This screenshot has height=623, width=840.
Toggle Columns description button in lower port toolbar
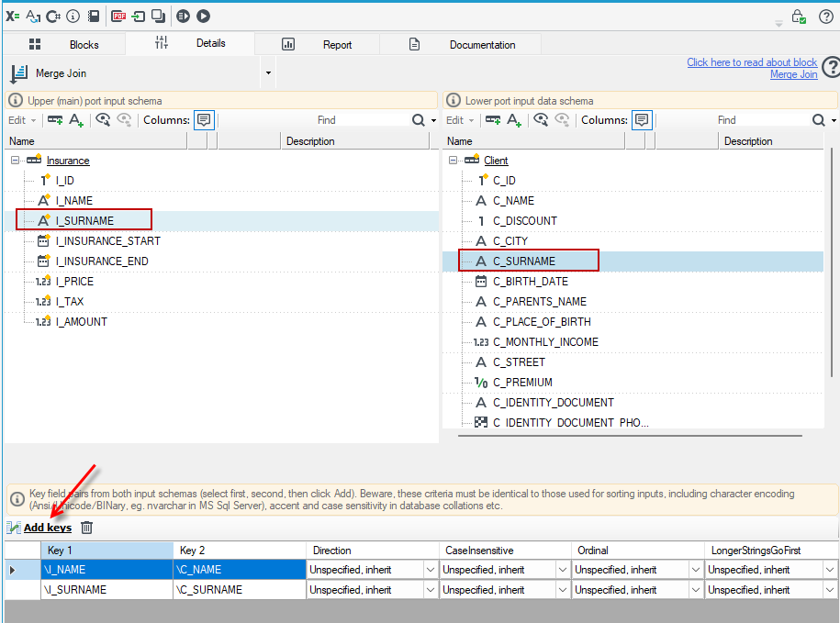[x=642, y=120]
